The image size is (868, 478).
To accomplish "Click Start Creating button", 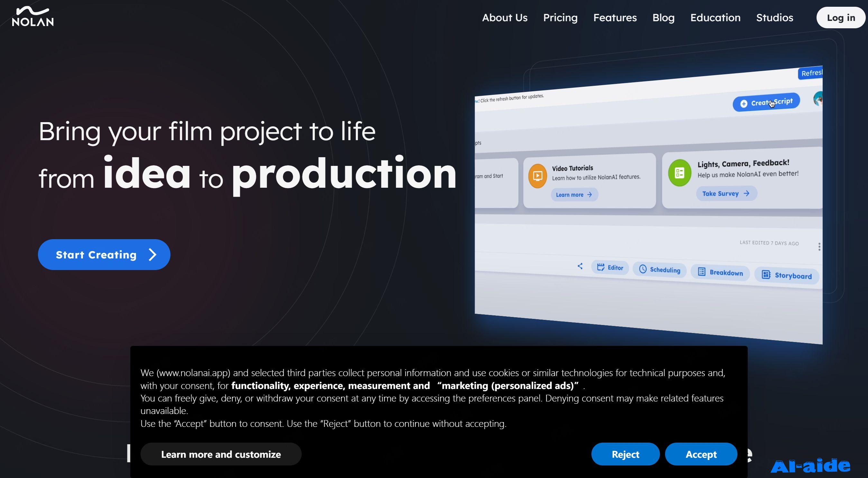I will [104, 254].
